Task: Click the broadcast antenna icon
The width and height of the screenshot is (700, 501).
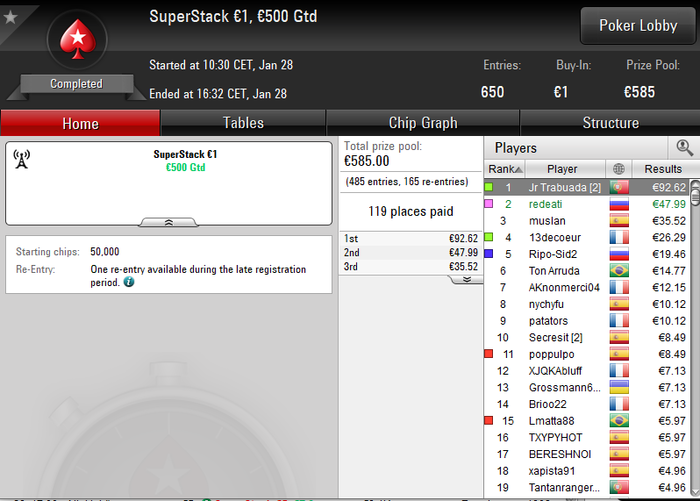Action: (x=21, y=159)
